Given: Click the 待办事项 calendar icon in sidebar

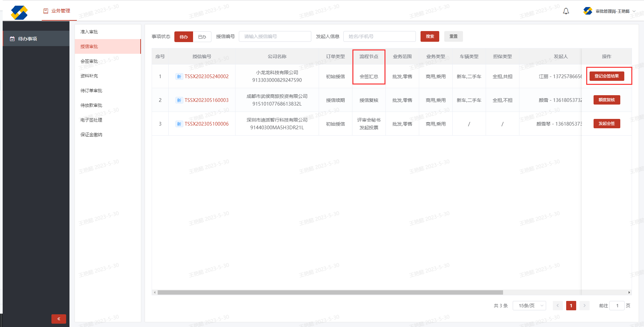Looking at the screenshot, I should [12, 39].
